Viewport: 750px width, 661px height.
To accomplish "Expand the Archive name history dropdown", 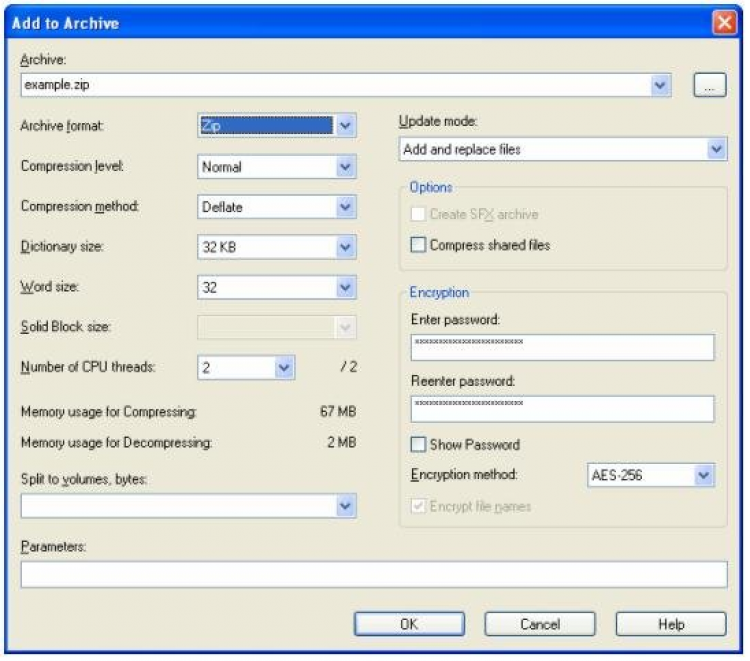I will [x=660, y=85].
